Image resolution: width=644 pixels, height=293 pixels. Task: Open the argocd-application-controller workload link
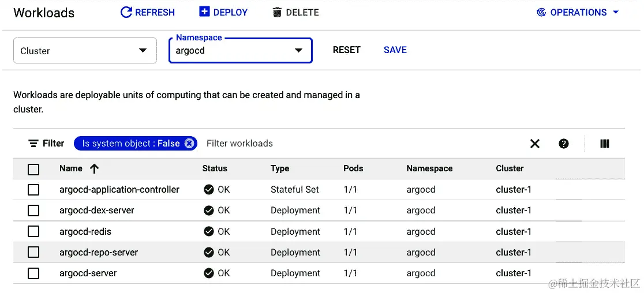coord(119,189)
